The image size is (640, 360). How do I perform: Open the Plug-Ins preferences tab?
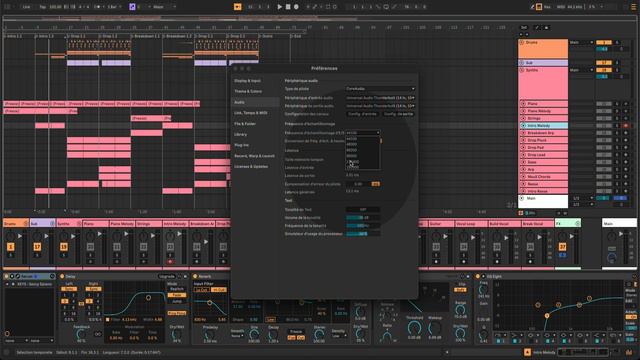pyautogui.click(x=241, y=145)
